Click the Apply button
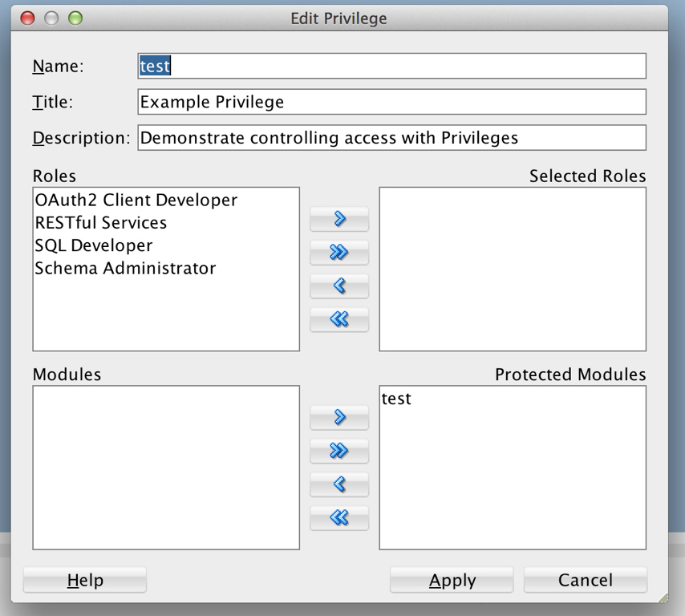The height and width of the screenshot is (616, 685). pos(452,580)
